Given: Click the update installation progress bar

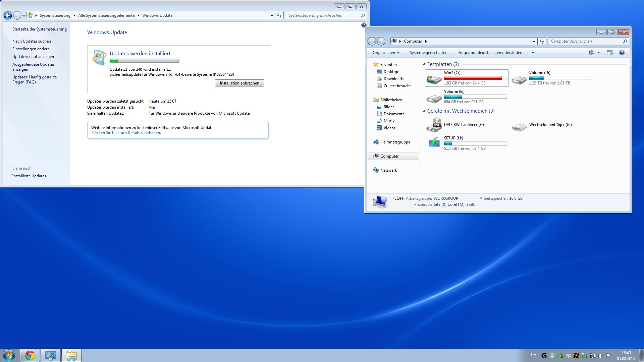Looking at the screenshot, I should (x=144, y=61).
